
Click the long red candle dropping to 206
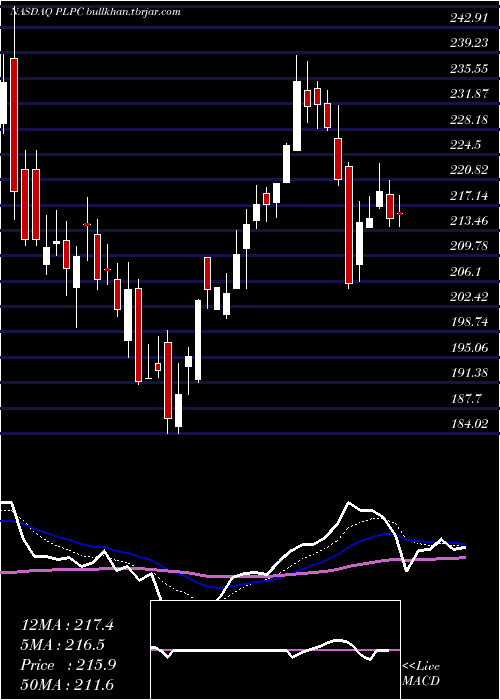(x=349, y=225)
